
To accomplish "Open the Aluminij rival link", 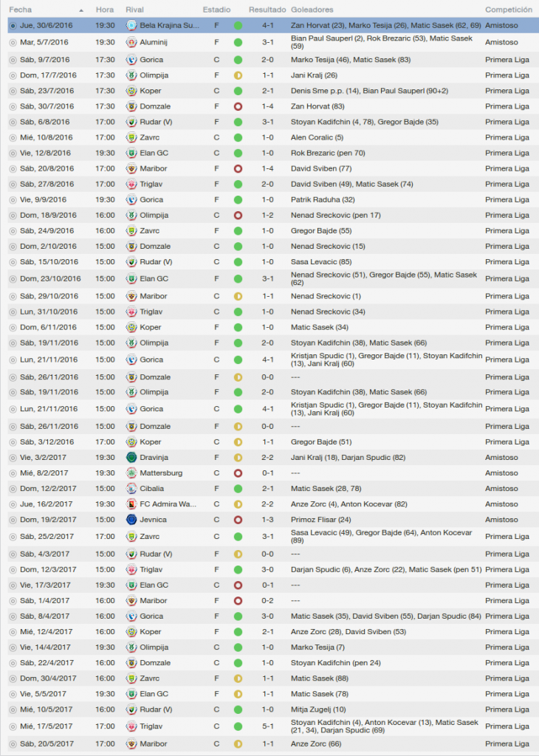I will (154, 42).
